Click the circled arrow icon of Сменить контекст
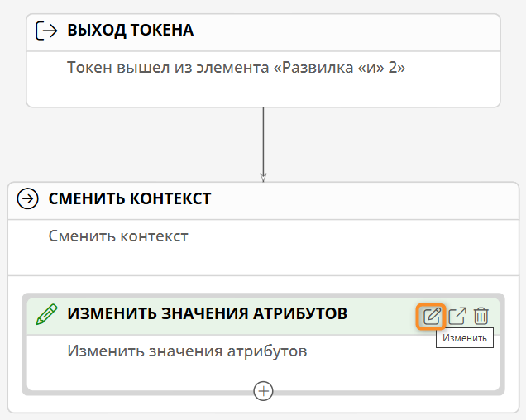 pyautogui.click(x=28, y=198)
